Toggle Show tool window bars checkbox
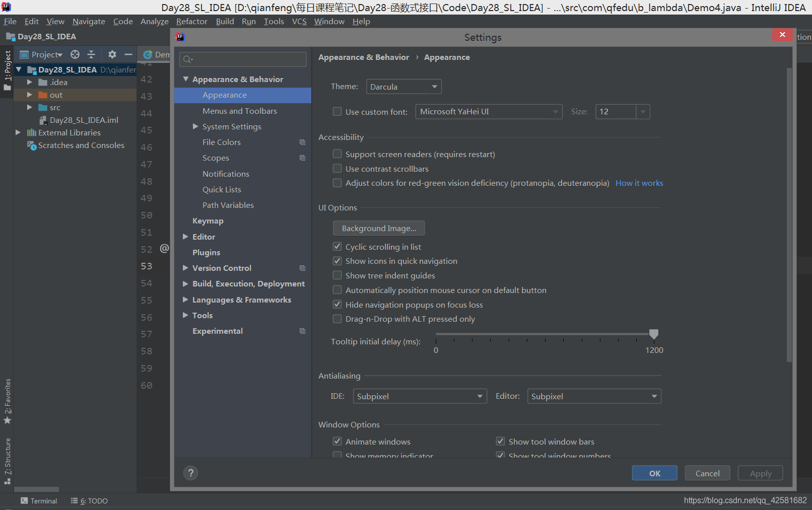The width and height of the screenshot is (812, 510). point(501,442)
